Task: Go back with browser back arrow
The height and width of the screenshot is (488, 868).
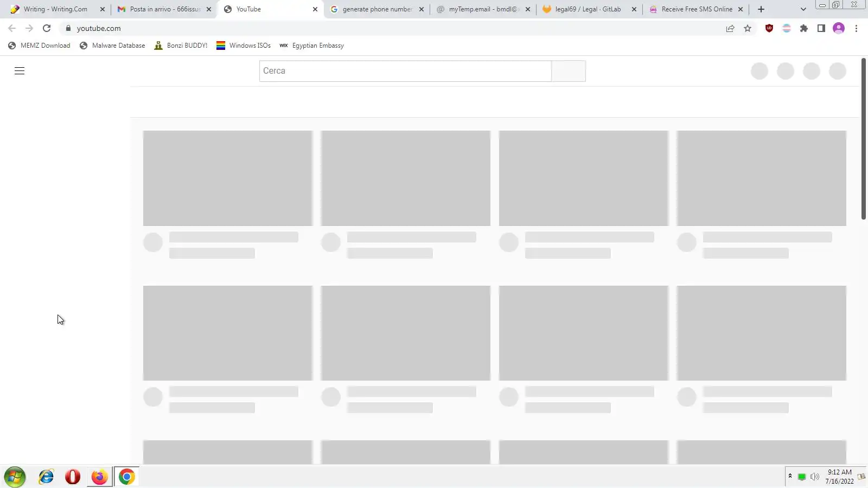Action: pyautogui.click(x=12, y=28)
